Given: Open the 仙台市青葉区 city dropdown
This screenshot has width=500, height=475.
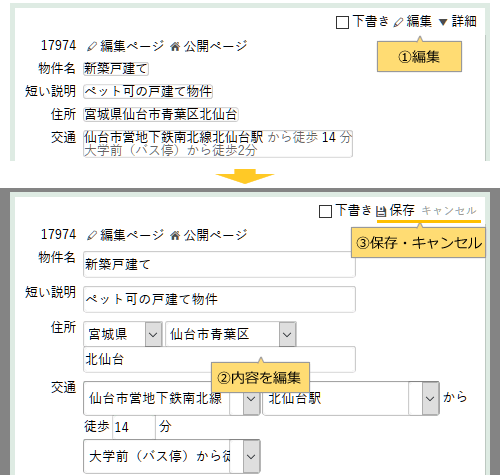Looking at the screenshot, I should 231,334.
